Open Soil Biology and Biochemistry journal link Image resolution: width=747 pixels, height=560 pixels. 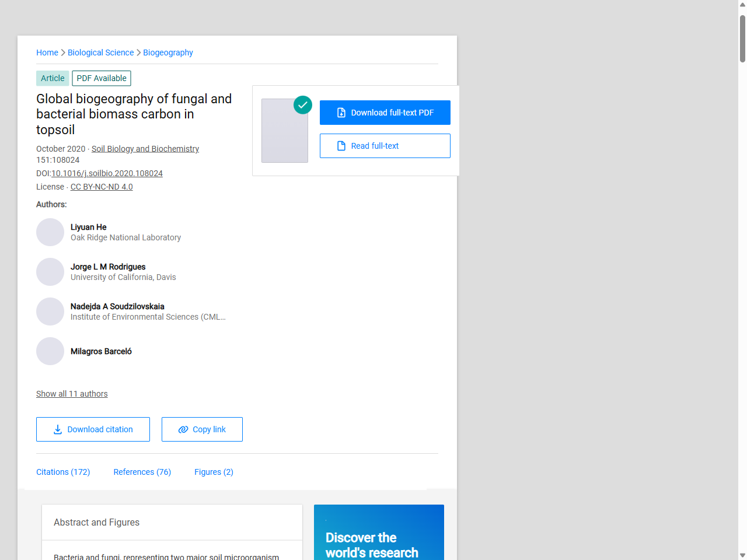(145, 149)
